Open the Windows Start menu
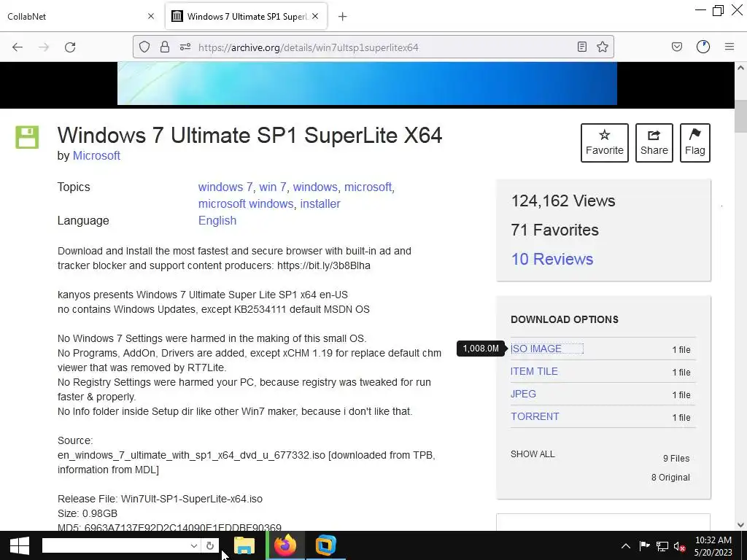 click(20, 545)
